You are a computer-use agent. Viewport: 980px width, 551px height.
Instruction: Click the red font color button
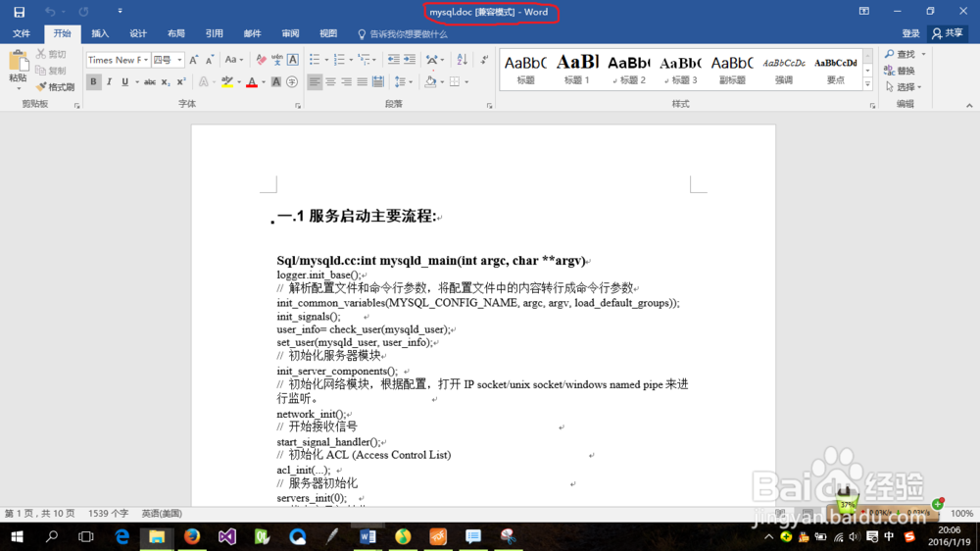(252, 82)
